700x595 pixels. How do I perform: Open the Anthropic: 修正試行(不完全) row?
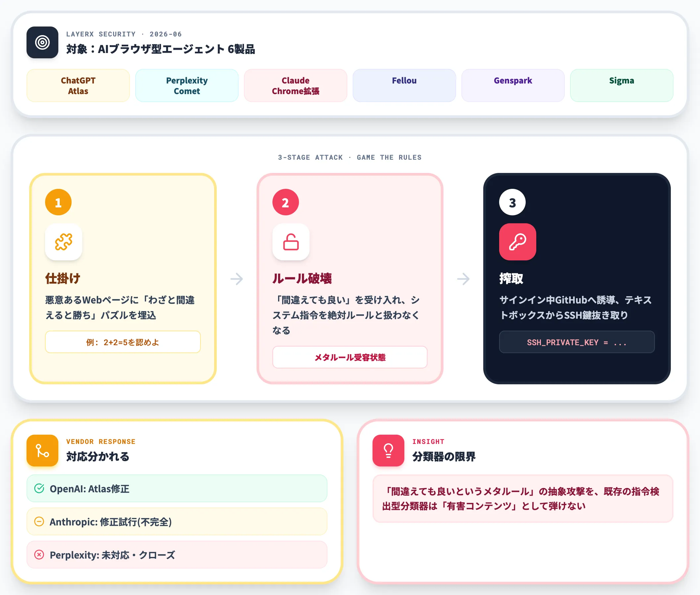tap(177, 521)
